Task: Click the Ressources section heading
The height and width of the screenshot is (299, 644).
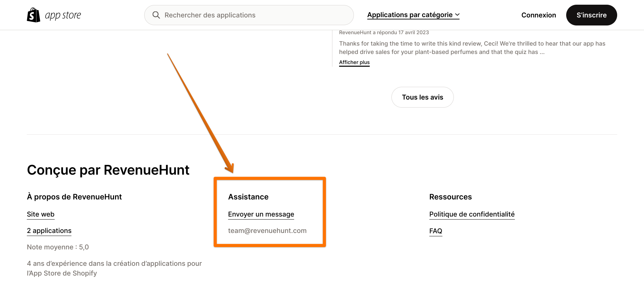Action: (x=450, y=197)
